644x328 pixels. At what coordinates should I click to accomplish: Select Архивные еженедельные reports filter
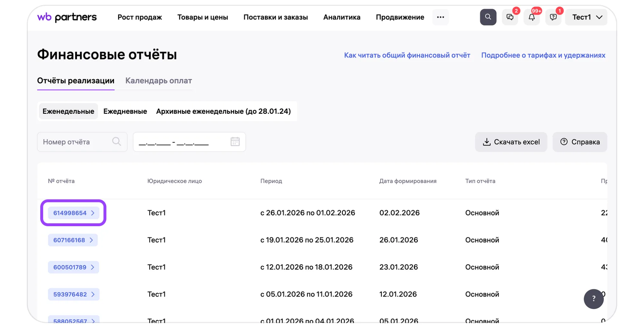coord(223,111)
